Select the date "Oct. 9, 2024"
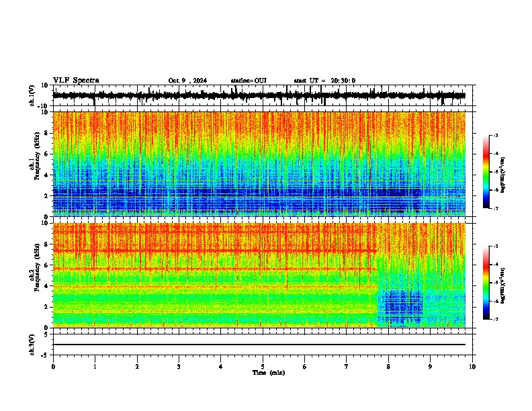532x411 pixels. click(x=187, y=81)
